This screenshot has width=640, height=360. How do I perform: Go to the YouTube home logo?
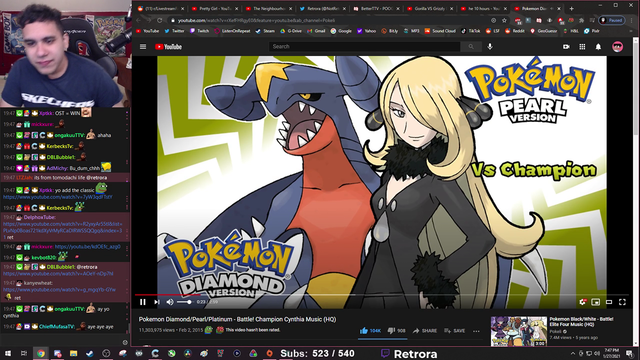[x=168, y=47]
